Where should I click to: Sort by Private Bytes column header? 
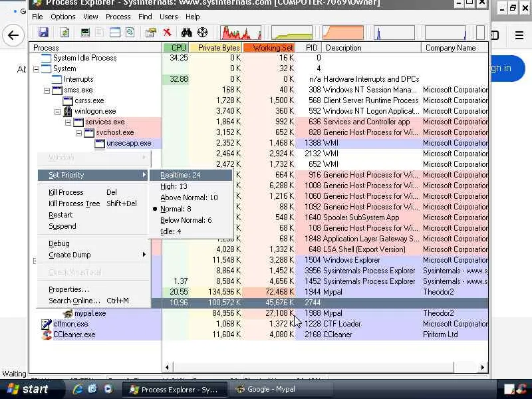click(x=215, y=48)
